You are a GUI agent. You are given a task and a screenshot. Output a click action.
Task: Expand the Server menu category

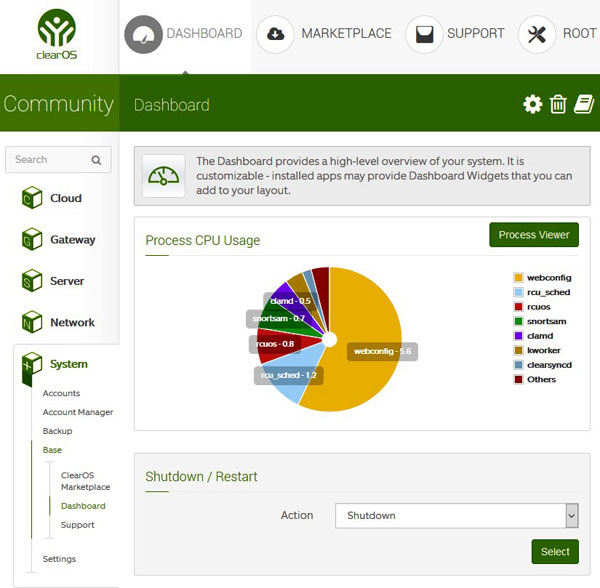click(67, 281)
